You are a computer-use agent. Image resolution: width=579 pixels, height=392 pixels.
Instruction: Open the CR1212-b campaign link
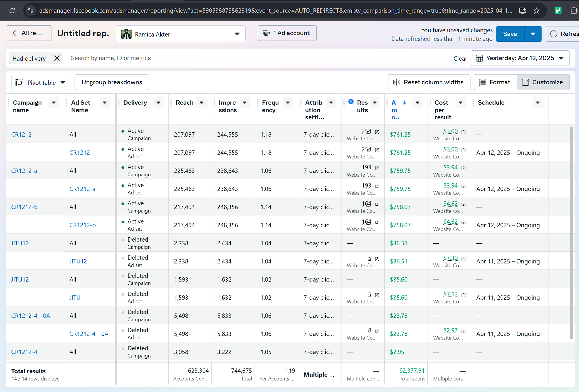pyautogui.click(x=24, y=207)
